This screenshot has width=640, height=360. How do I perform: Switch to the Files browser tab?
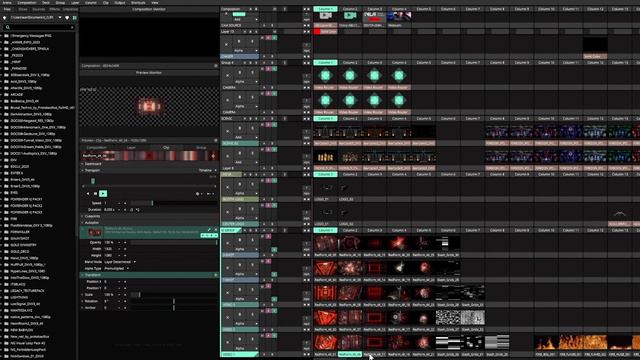tap(7, 9)
